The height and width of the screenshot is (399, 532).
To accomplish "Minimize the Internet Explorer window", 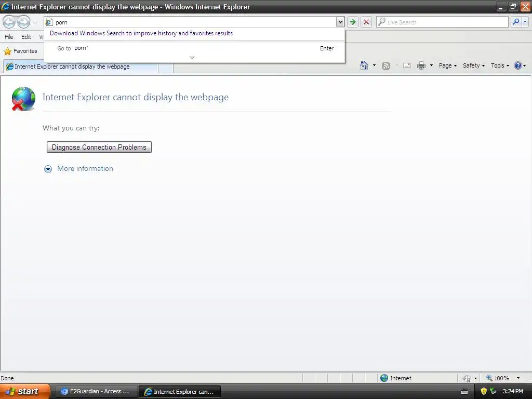I will coord(500,6).
